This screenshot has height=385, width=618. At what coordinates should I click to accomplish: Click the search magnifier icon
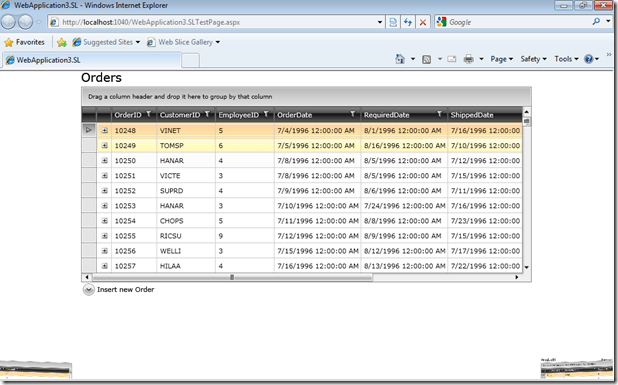[x=596, y=22]
